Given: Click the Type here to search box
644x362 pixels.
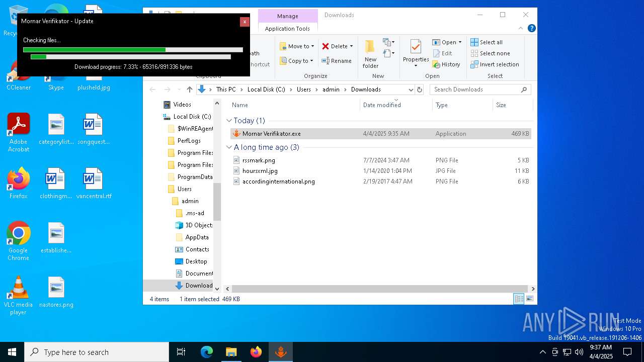Looking at the screenshot, I should (x=97, y=352).
